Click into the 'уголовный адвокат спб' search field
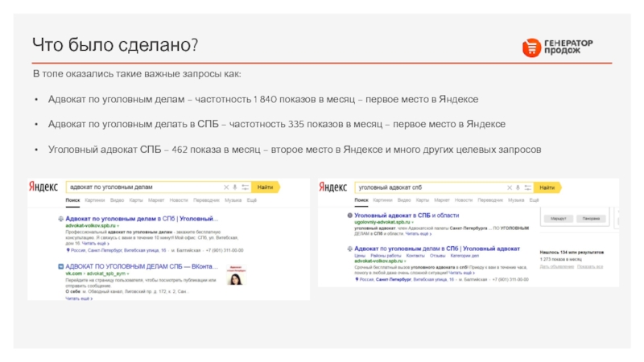 click(x=431, y=187)
